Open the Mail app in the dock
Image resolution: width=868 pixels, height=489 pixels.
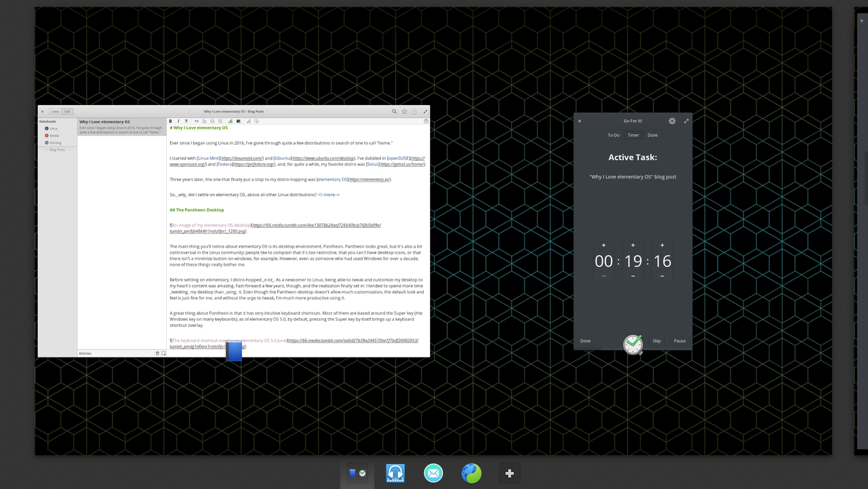click(x=433, y=473)
